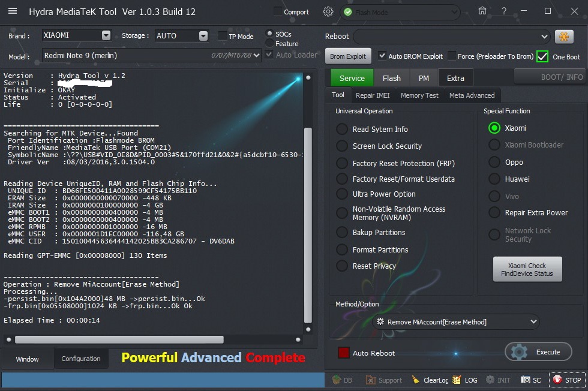Open the Configuration tab at bottom
The width and height of the screenshot is (588, 391).
81,359
